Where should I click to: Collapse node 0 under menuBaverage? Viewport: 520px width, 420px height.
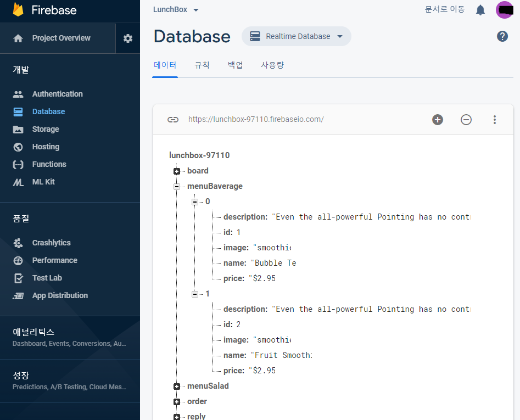(195, 202)
